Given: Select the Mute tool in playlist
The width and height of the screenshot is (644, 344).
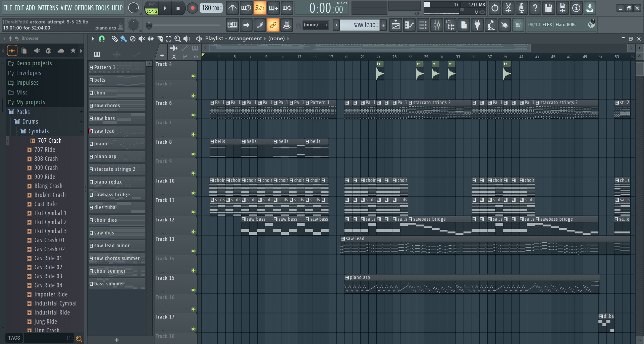Looking at the screenshot, I should click(142, 39).
